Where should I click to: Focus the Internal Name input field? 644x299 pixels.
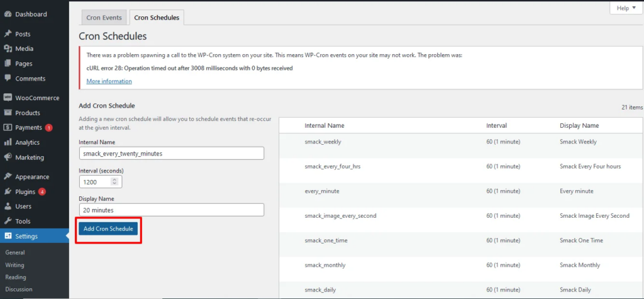coord(171,154)
